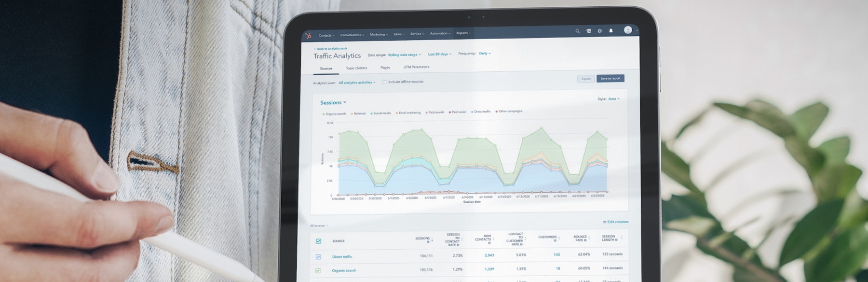Open the Marketing menu

(379, 34)
